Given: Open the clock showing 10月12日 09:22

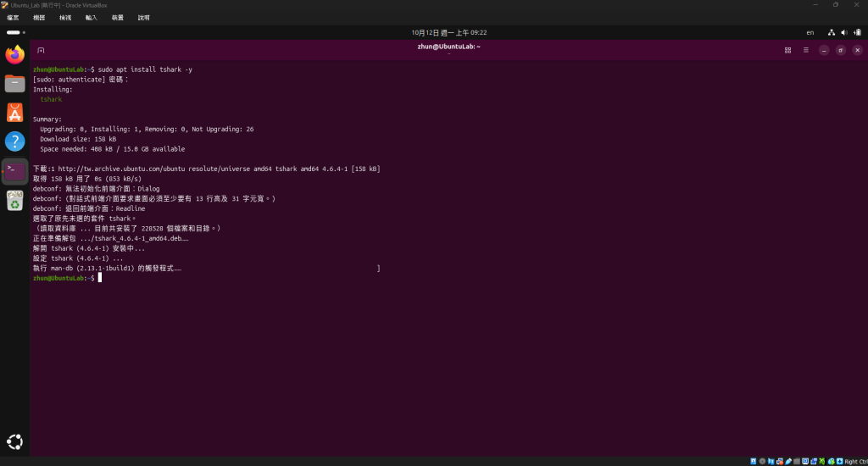Looking at the screenshot, I should pyautogui.click(x=449, y=33).
